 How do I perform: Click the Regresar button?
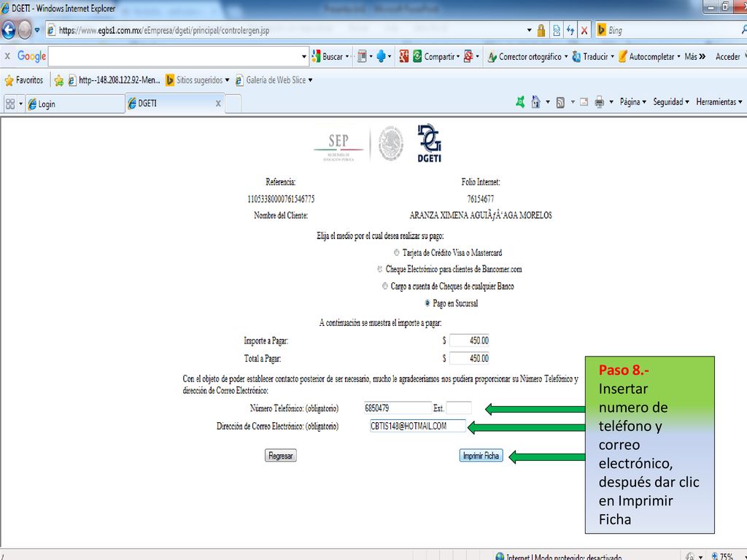click(281, 456)
